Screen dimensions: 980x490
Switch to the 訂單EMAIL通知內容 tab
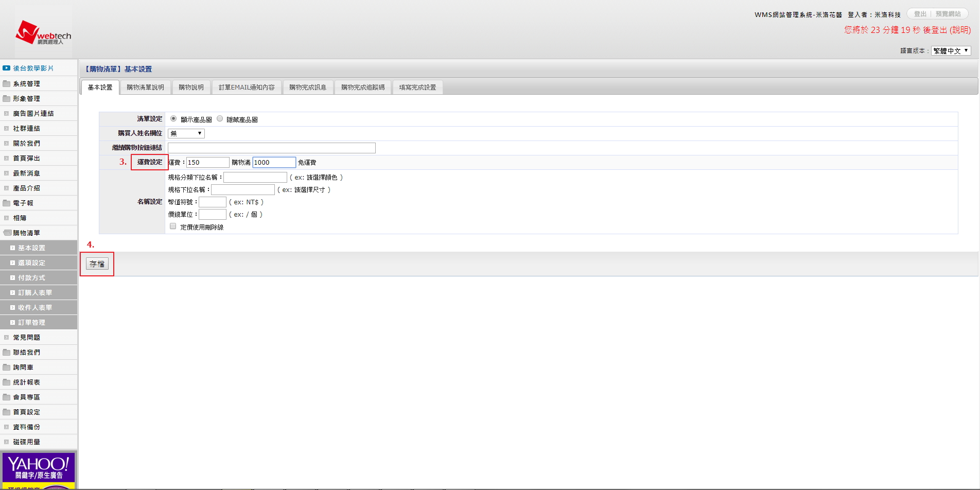[247, 87]
